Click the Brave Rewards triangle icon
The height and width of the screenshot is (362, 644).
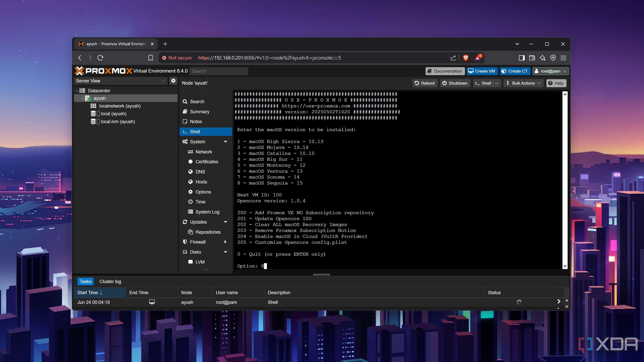[478, 58]
